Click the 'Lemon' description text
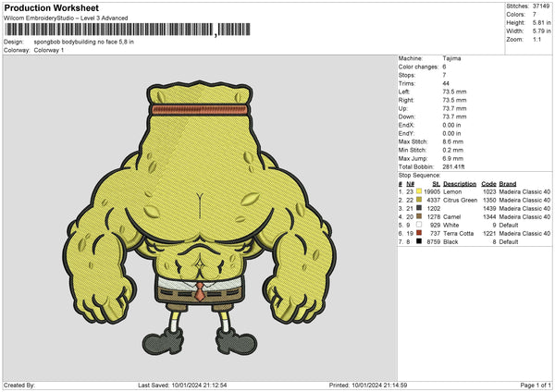This screenshot has height=392, width=555. pyautogui.click(x=452, y=191)
